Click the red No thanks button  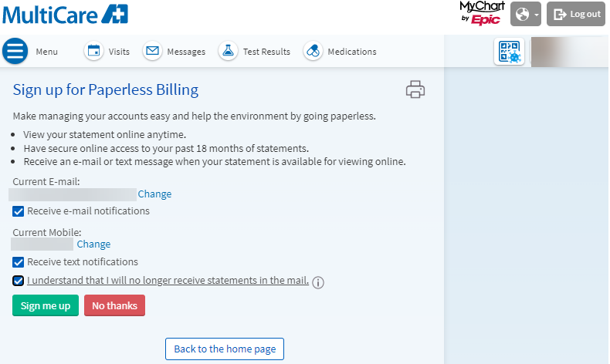pos(114,305)
